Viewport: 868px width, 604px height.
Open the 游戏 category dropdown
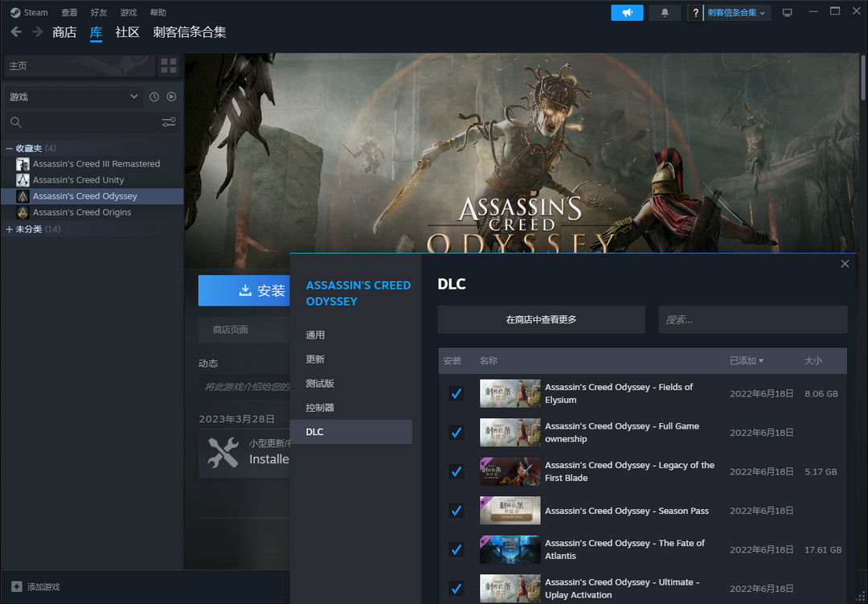pos(72,97)
